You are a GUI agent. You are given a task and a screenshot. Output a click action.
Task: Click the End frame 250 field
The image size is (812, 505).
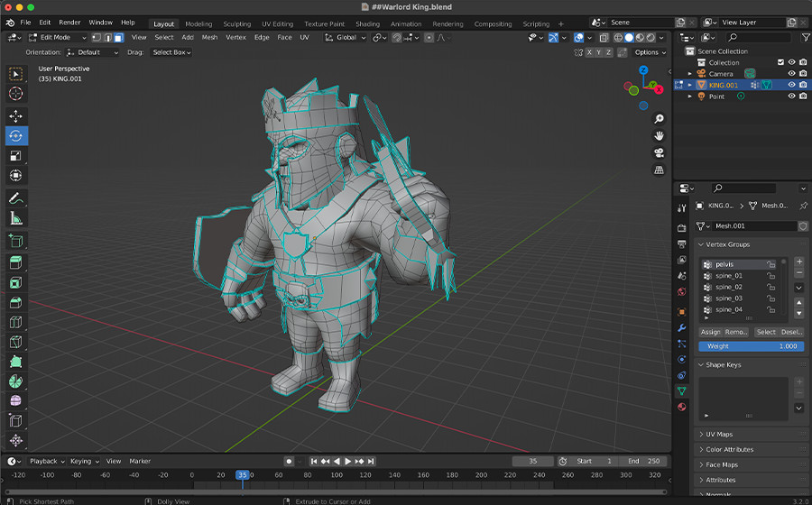tap(643, 461)
